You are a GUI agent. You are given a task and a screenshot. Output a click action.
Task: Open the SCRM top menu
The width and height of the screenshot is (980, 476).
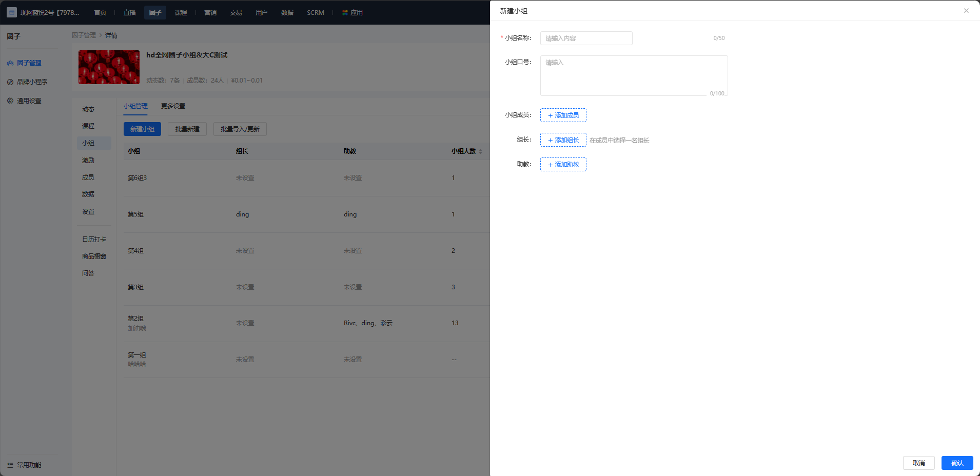coord(316,12)
